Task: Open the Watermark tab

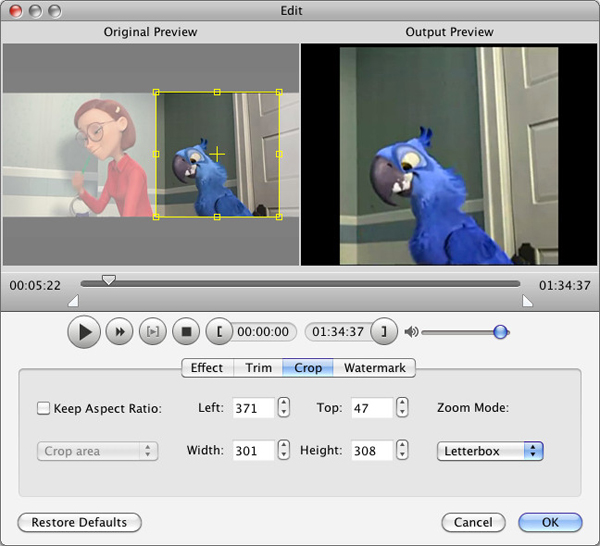Action: (x=374, y=368)
